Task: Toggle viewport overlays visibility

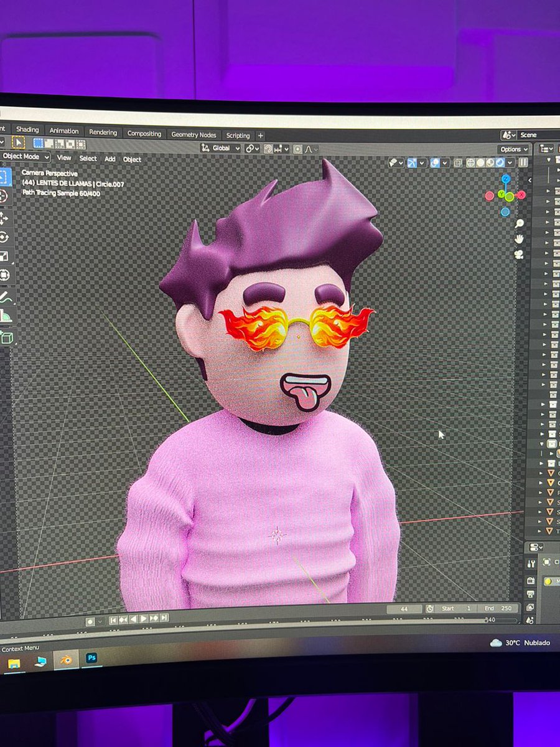Action: point(434,162)
